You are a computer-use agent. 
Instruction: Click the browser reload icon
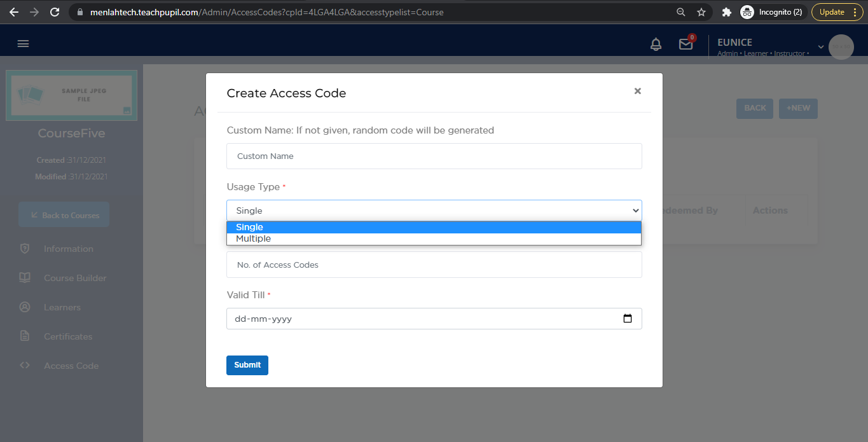pyautogui.click(x=55, y=12)
